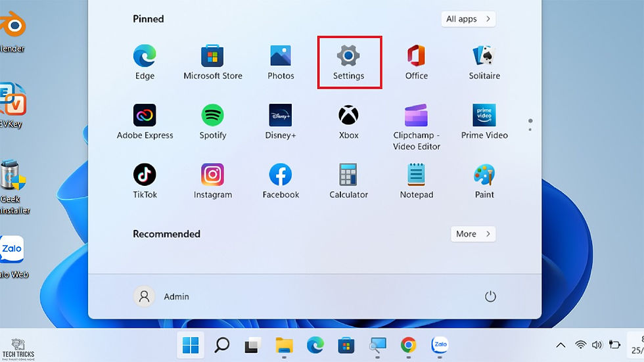Expand hidden system tray icons chevron
The width and height of the screenshot is (644, 362).
click(x=561, y=345)
